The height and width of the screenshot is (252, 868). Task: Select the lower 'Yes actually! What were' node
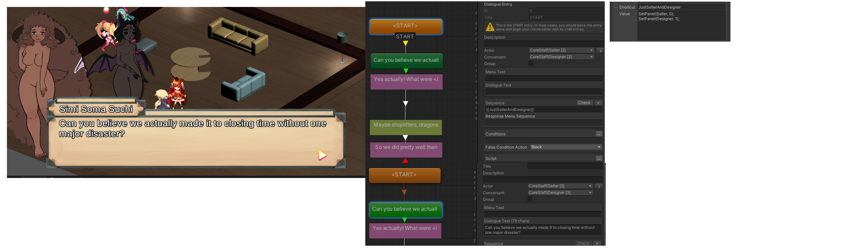click(405, 231)
